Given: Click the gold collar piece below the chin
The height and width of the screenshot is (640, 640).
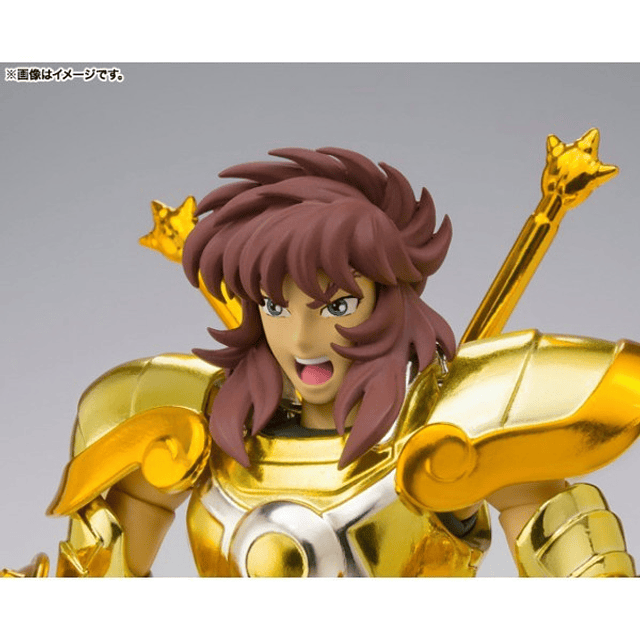Looking at the screenshot, I should click(x=300, y=460).
